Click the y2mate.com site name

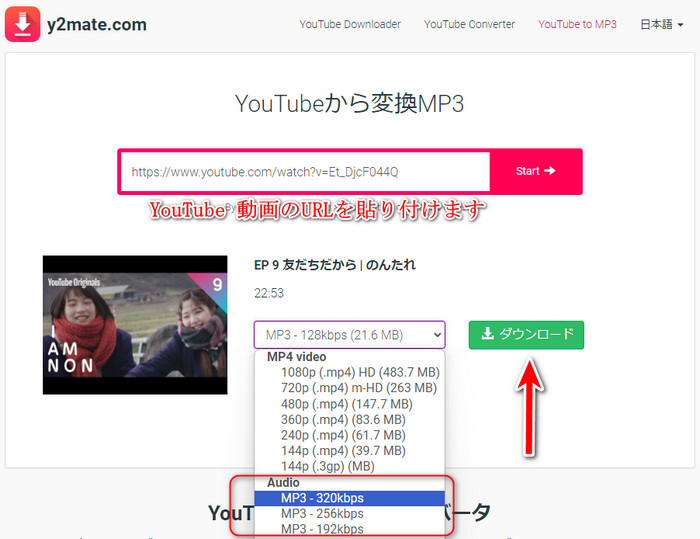pos(97,25)
